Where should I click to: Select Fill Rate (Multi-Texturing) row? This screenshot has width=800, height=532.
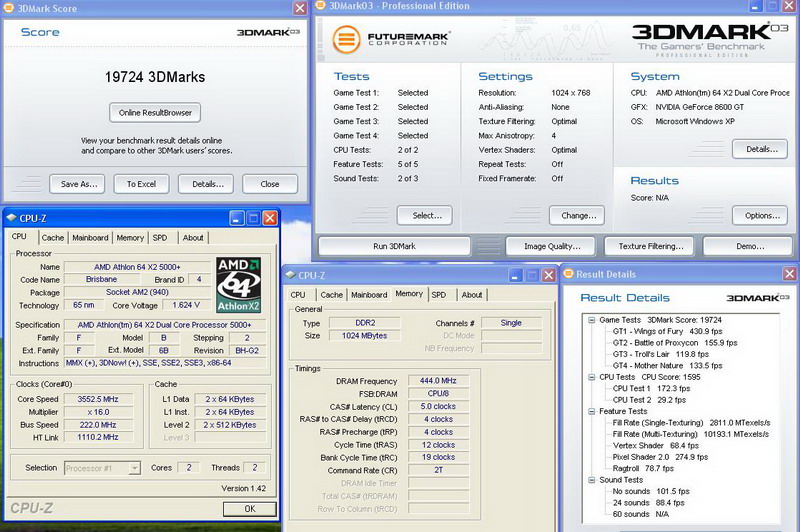[690, 434]
